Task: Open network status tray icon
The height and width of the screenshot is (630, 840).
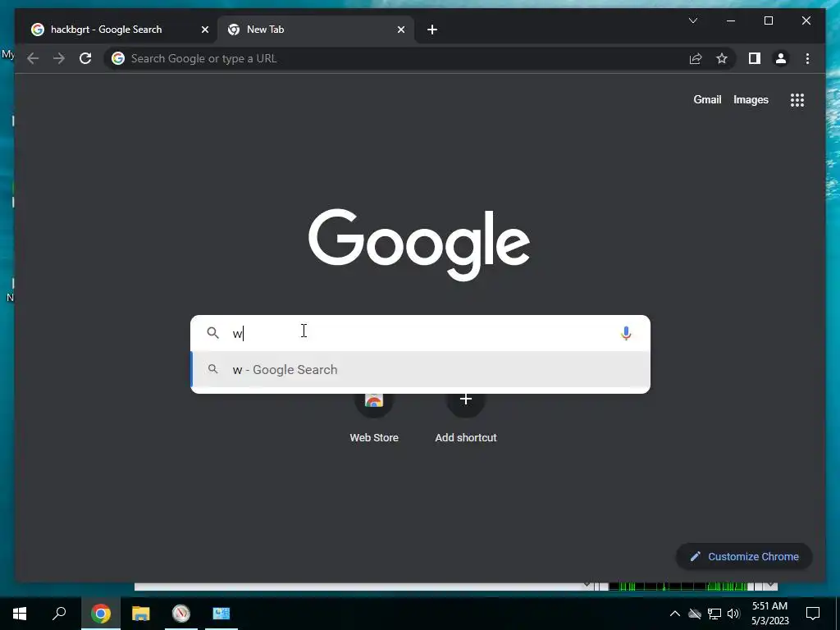Action: point(714,614)
